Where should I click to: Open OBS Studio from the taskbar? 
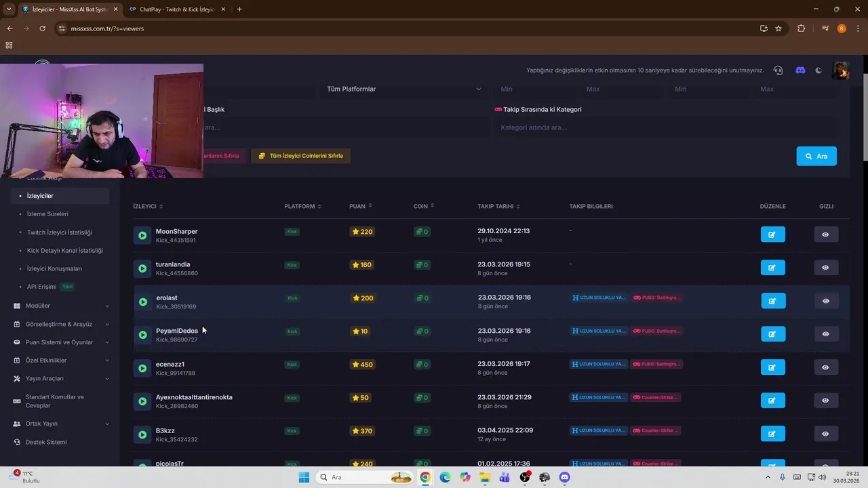click(x=525, y=477)
